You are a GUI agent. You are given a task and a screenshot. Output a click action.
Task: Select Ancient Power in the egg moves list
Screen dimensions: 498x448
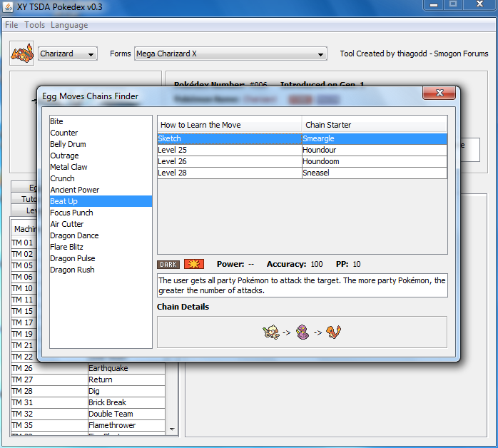coord(101,190)
